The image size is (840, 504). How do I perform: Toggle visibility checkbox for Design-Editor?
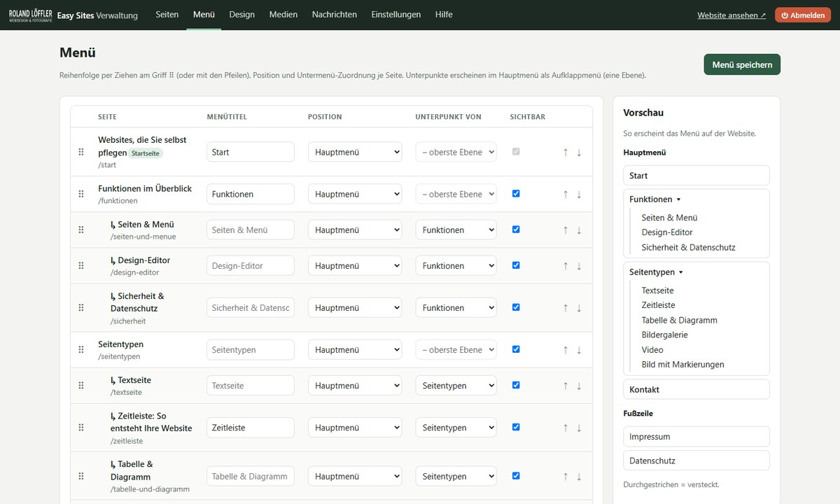pyautogui.click(x=516, y=265)
